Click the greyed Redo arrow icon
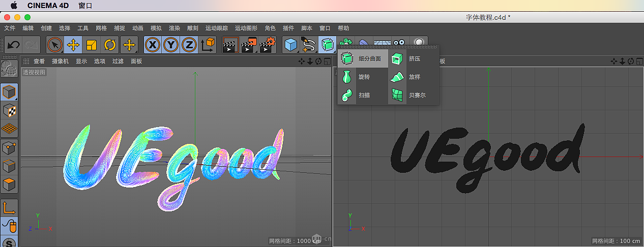This screenshot has height=247, width=644. point(31,45)
